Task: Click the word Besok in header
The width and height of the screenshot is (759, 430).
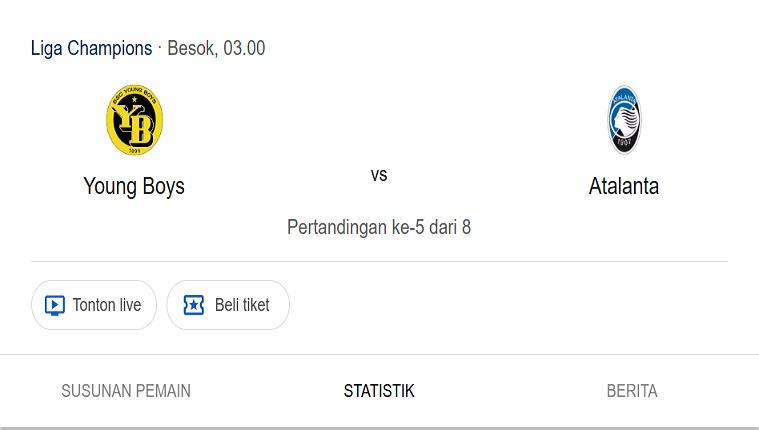Action: [191, 48]
